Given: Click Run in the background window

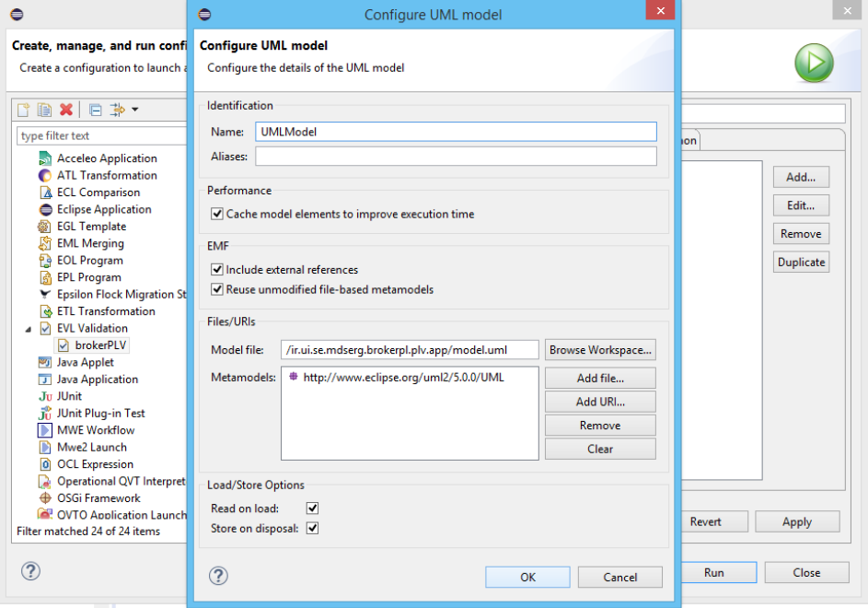Looking at the screenshot, I should click(719, 572).
